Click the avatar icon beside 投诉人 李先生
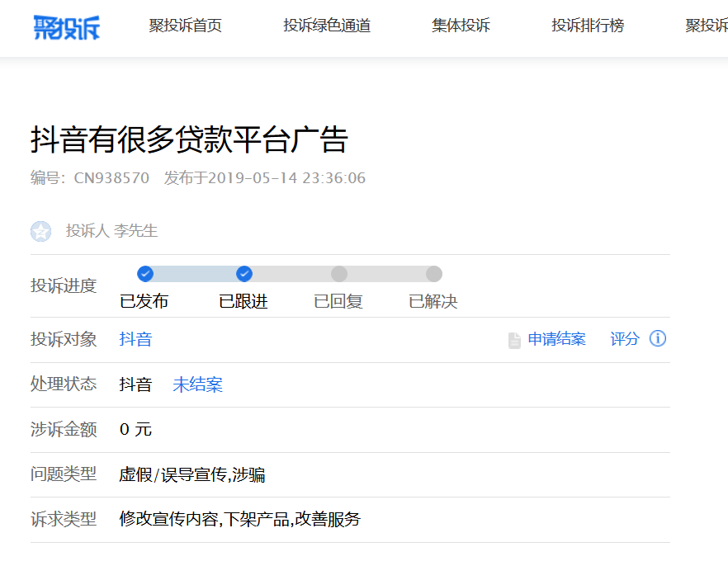 click(42, 231)
